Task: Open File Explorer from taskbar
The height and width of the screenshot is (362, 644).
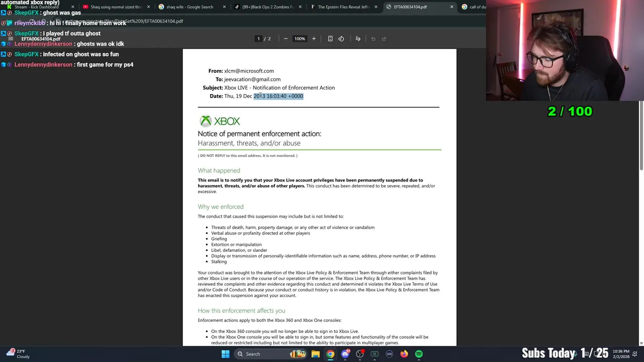Action: point(315,354)
